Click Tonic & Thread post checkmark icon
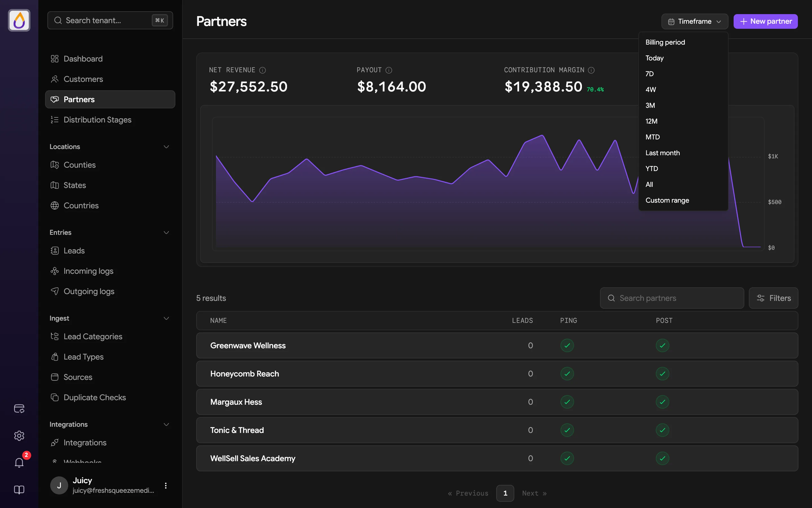This screenshot has width=812, height=508. (x=662, y=430)
